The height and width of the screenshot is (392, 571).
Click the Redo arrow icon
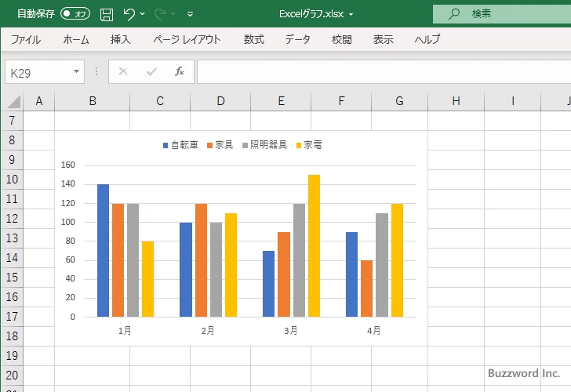160,14
